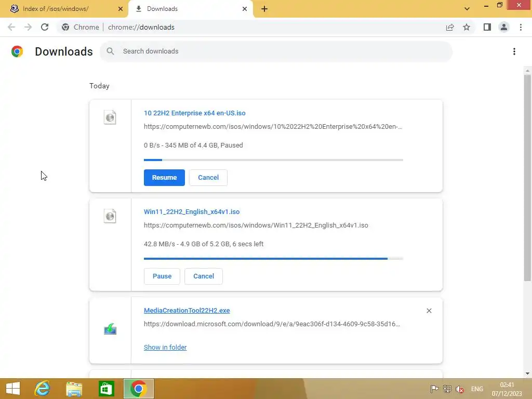This screenshot has height=399, width=532.
Task: Share this page using the share icon
Action: point(450,27)
